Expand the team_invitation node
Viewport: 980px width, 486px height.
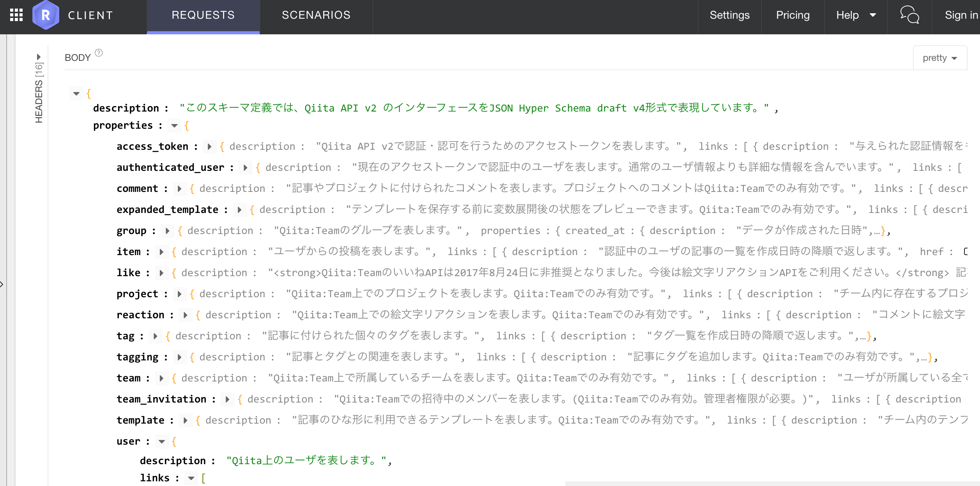click(227, 399)
